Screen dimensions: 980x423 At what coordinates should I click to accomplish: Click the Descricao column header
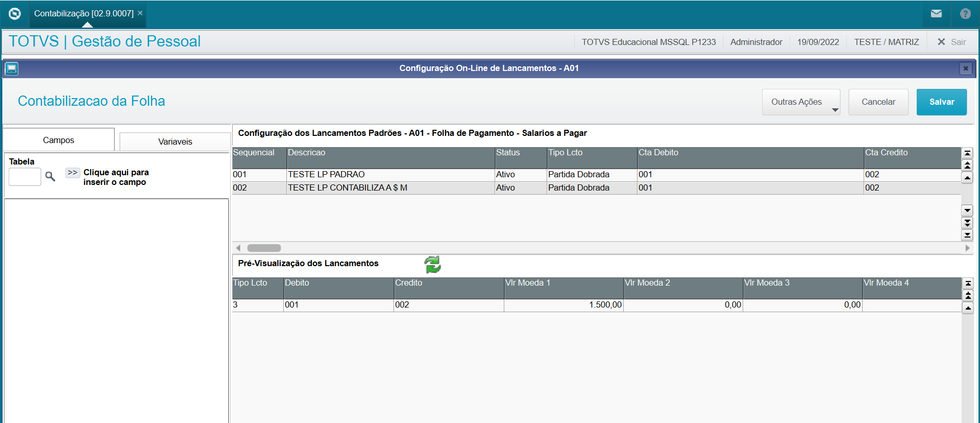point(390,158)
